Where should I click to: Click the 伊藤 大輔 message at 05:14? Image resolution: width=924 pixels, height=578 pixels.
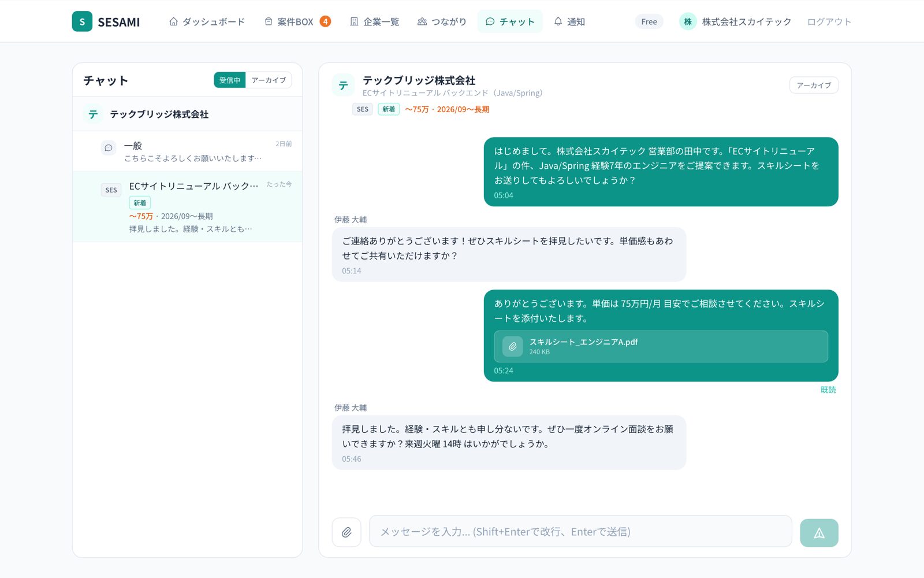point(509,254)
